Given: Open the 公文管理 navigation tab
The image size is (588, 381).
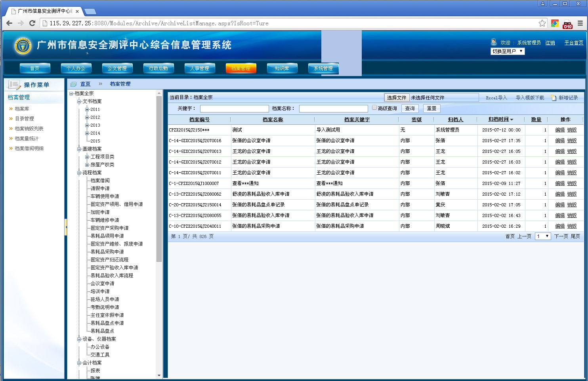Looking at the screenshot, I should click(117, 68).
